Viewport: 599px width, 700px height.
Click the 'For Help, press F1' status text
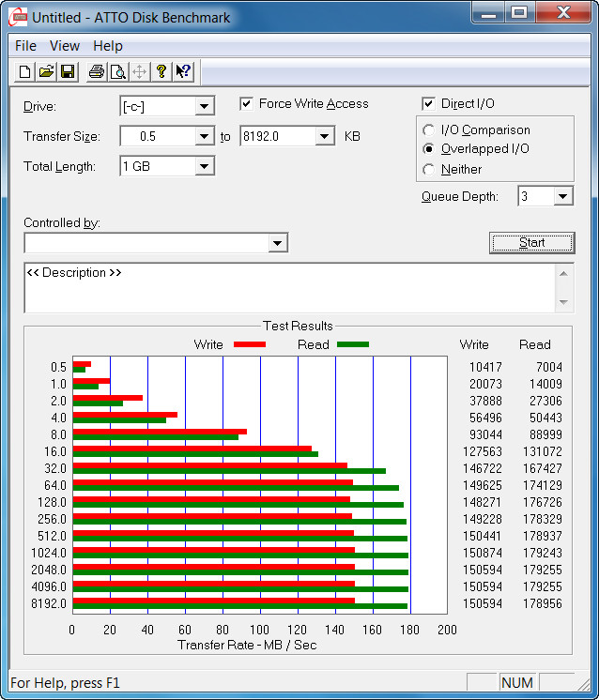tap(65, 683)
